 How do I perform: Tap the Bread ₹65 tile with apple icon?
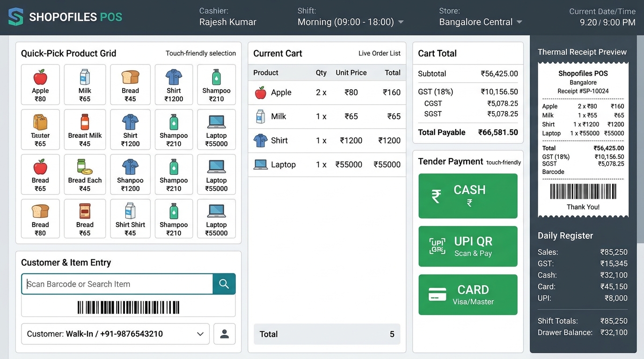40,174
